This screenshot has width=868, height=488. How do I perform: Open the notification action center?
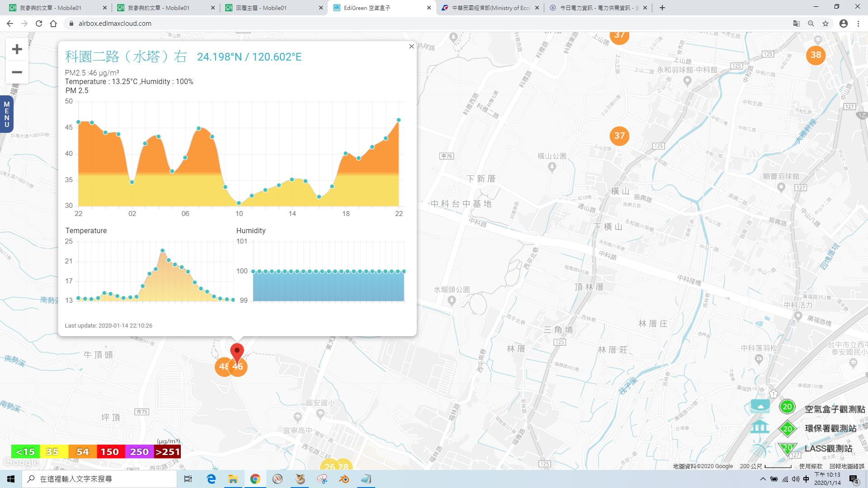coord(854,479)
